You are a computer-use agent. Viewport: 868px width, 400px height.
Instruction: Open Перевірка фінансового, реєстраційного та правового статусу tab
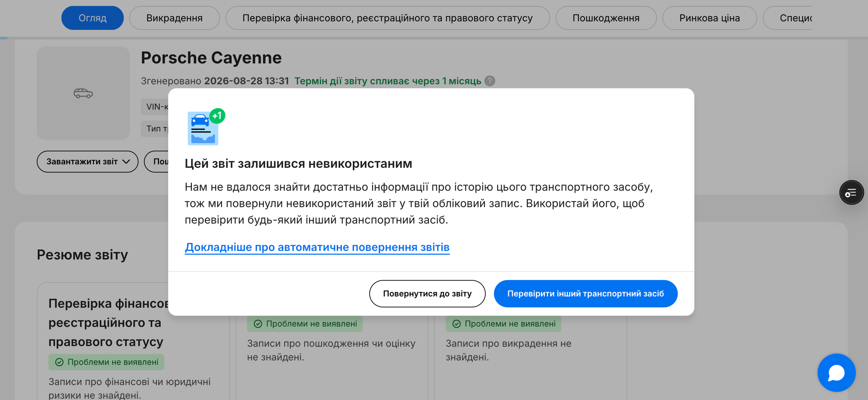click(x=387, y=18)
